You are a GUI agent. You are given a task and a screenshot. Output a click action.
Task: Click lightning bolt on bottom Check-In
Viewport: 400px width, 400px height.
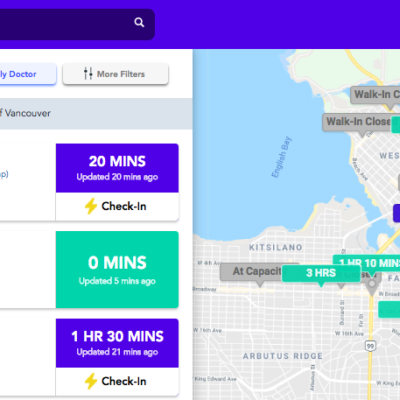coord(91,381)
